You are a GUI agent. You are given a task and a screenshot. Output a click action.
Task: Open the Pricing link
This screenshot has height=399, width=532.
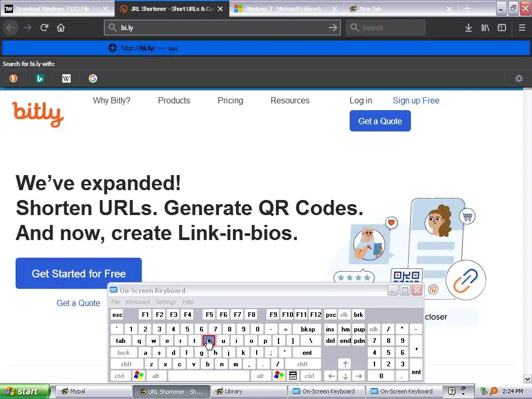coord(230,100)
